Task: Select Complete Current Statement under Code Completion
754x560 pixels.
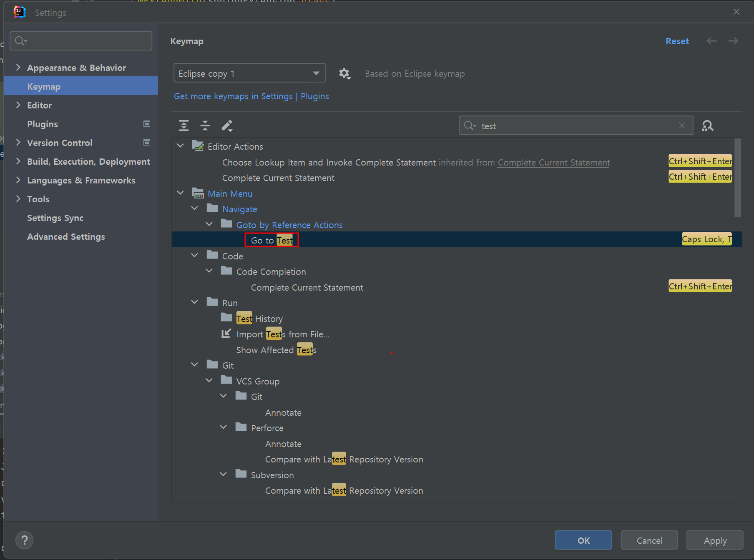Action: (x=307, y=287)
